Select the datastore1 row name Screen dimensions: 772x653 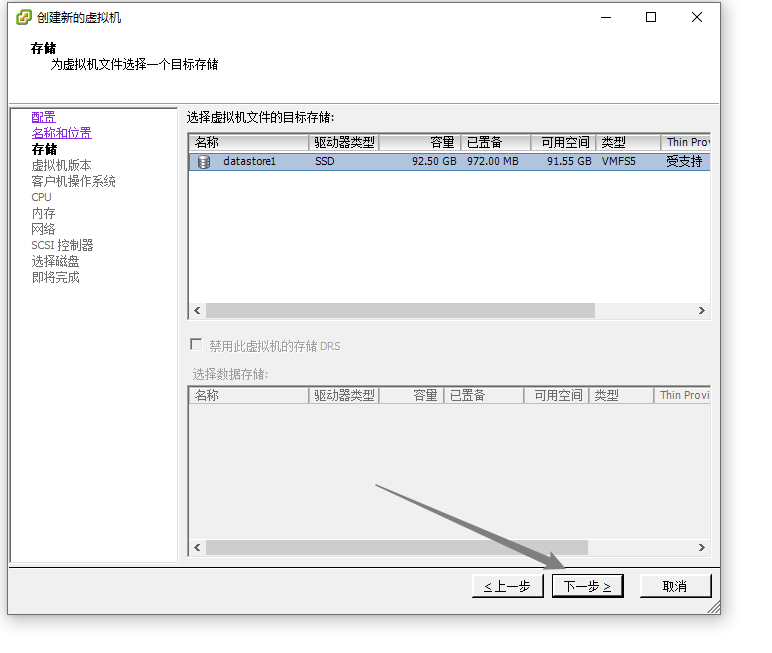[249, 161]
